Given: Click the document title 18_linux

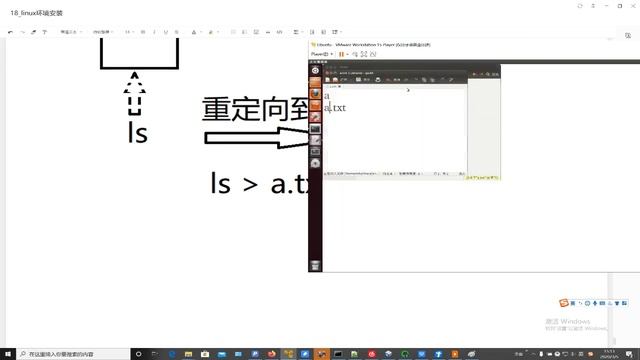Looking at the screenshot, I should point(36,13).
